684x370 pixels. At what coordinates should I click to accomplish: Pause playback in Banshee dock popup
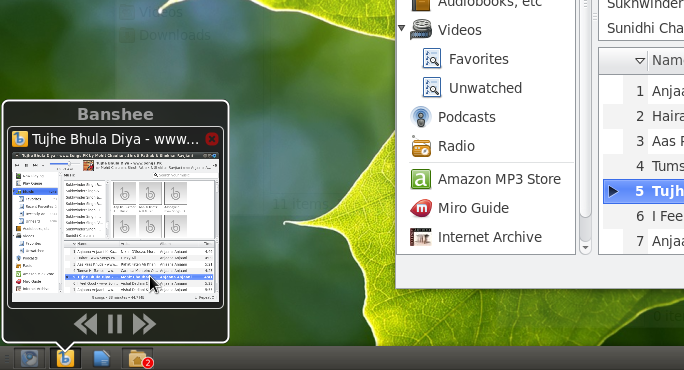tap(115, 324)
